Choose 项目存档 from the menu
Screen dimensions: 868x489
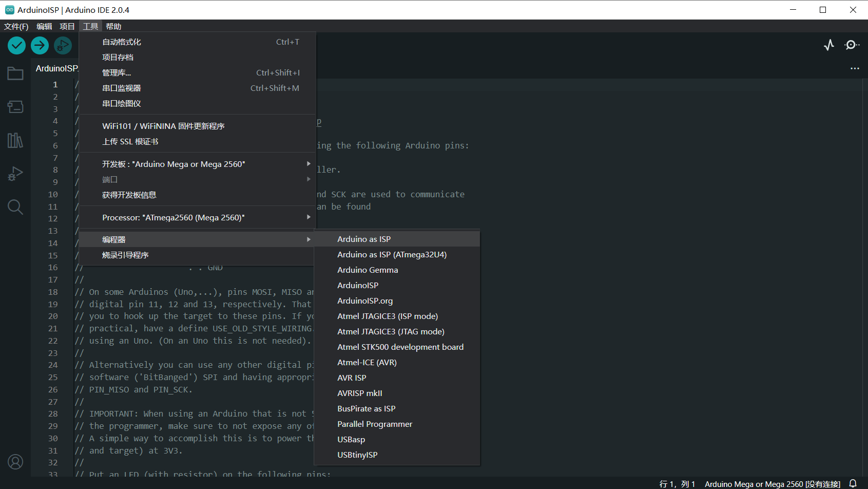pyautogui.click(x=198, y=58)
